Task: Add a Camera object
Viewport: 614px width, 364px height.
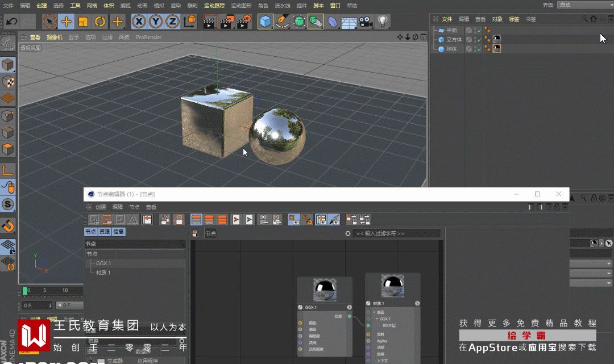Action: [366, 21]
